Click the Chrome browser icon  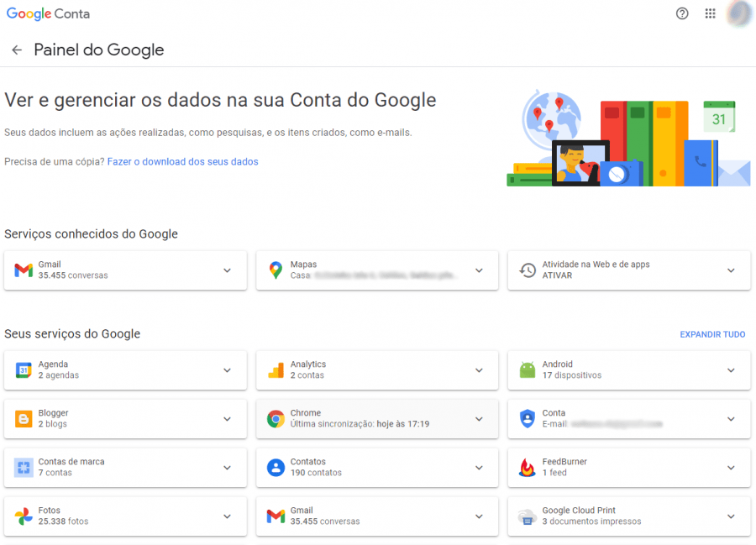(x=276, y=419)
